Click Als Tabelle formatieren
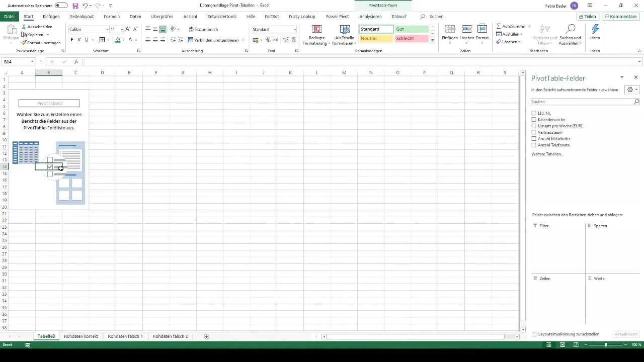The height and width of the screenshot is (362, 644). click(x=345, y=35)
